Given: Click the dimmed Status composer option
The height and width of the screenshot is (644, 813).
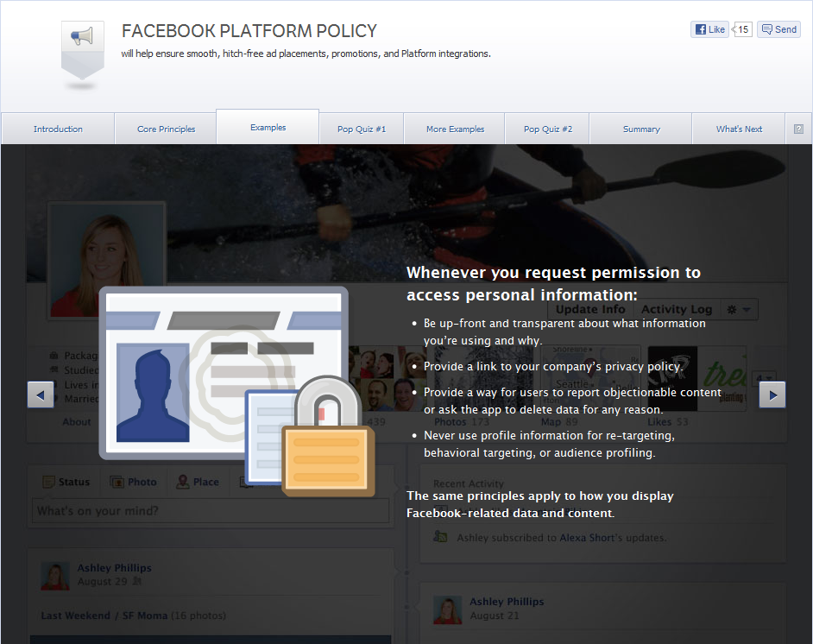Looking at the screenshot, I should click(66, 482).
